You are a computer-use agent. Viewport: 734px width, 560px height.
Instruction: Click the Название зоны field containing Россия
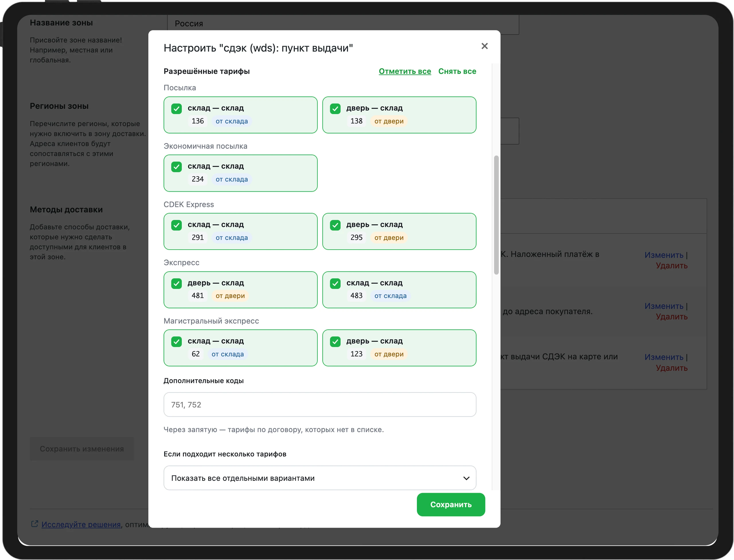(x=343, y=24)
